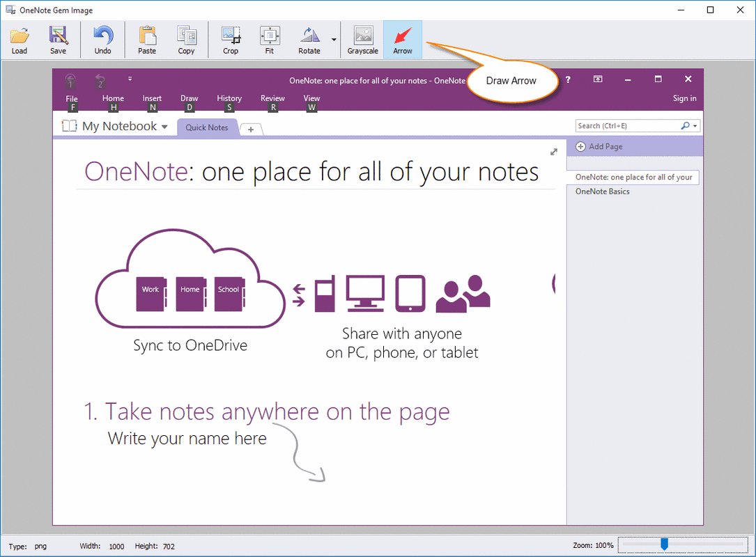Activate the Arrow drawing tool
The width and height of the screenshot is (756, 557).
pyautogui.click(x=403, y=40)
